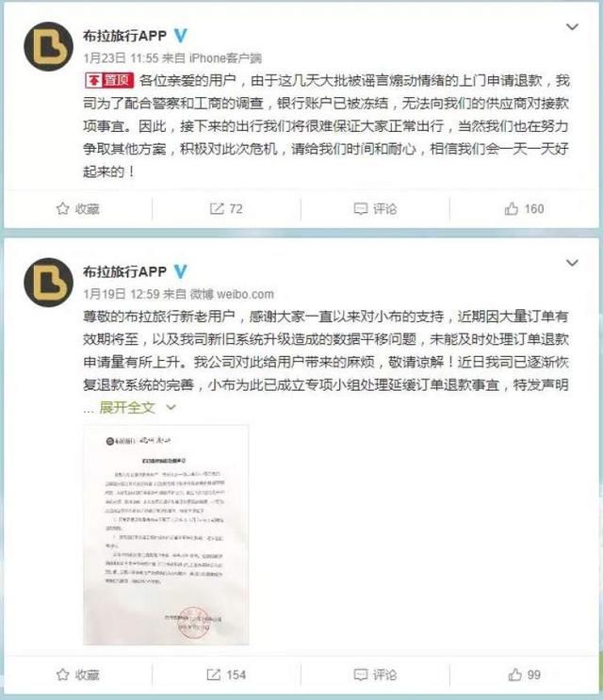Click the repost icon showing 72
The height and width of the screenshot is (700, 603).
pyautogui.click(x=217, y=208)
